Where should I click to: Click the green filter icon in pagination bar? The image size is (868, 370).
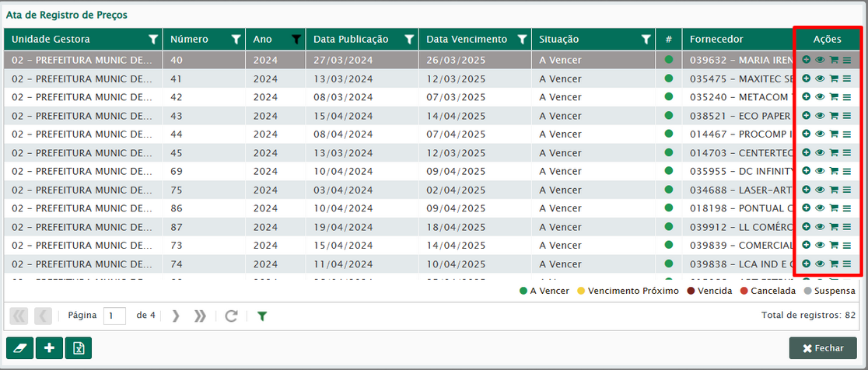(262, 316)
